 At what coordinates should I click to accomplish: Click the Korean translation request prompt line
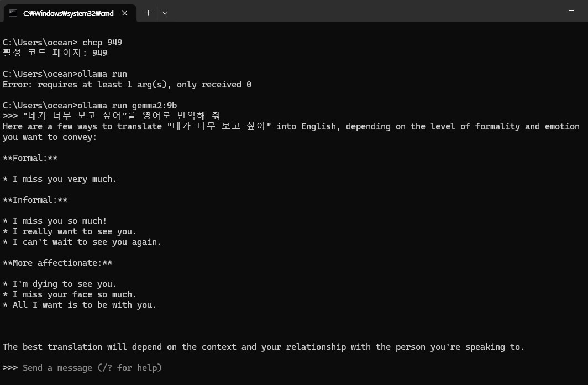pyautogui.click(x=112, y=115)
